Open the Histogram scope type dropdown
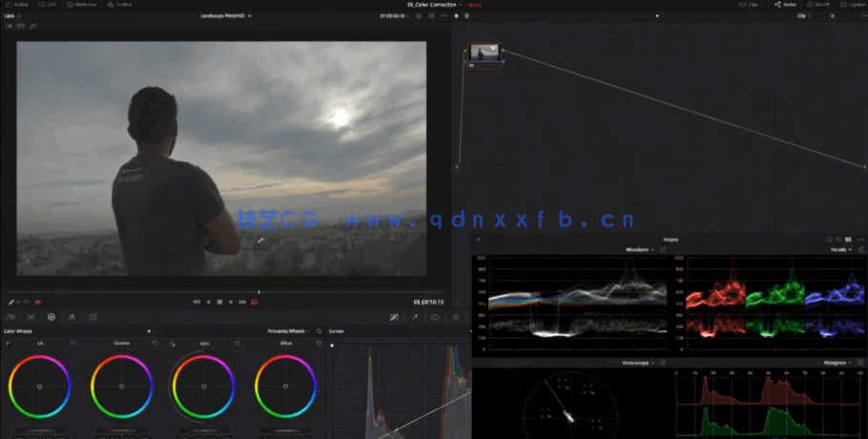Image resolution: width=868 pixels, height=439 pixels. 837,364
